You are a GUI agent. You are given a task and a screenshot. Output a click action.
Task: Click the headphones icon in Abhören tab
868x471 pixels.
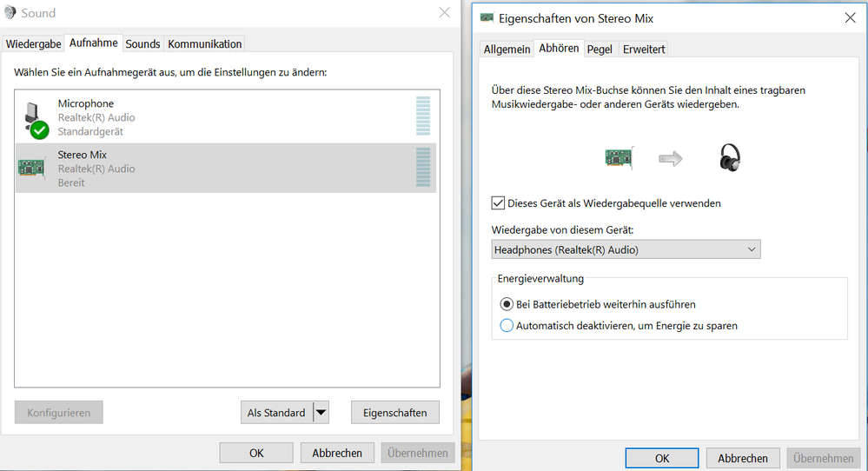730,157
